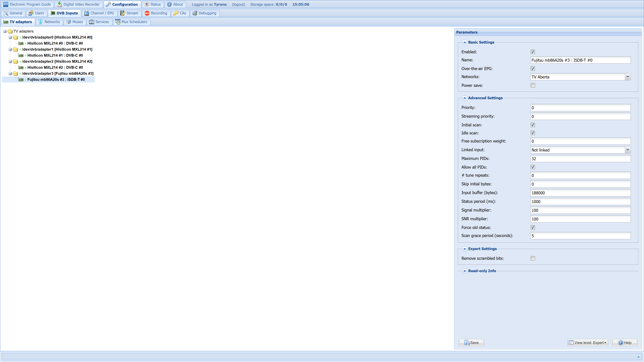Click the Debugging tab icon

pyautogui.click(x=195, y=13)
